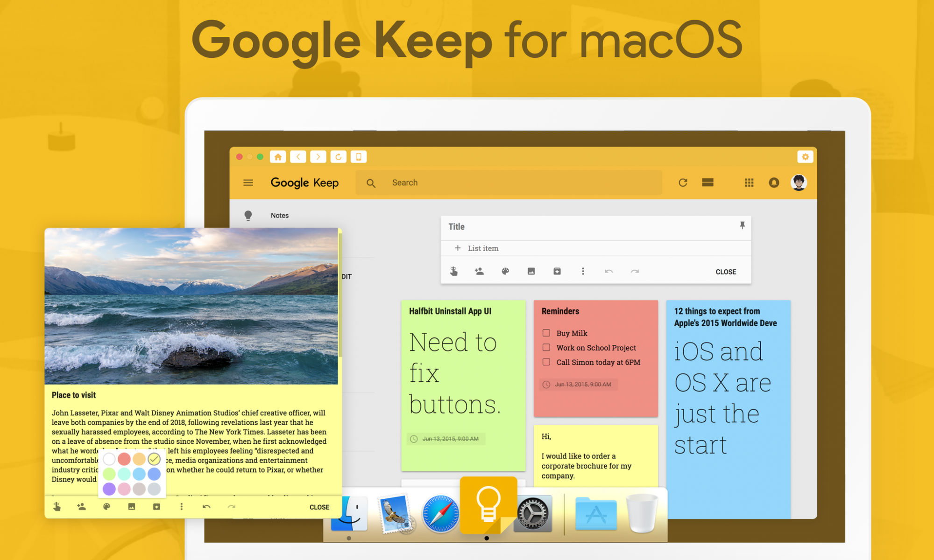Close the Place to visit note

pos(319,507)
